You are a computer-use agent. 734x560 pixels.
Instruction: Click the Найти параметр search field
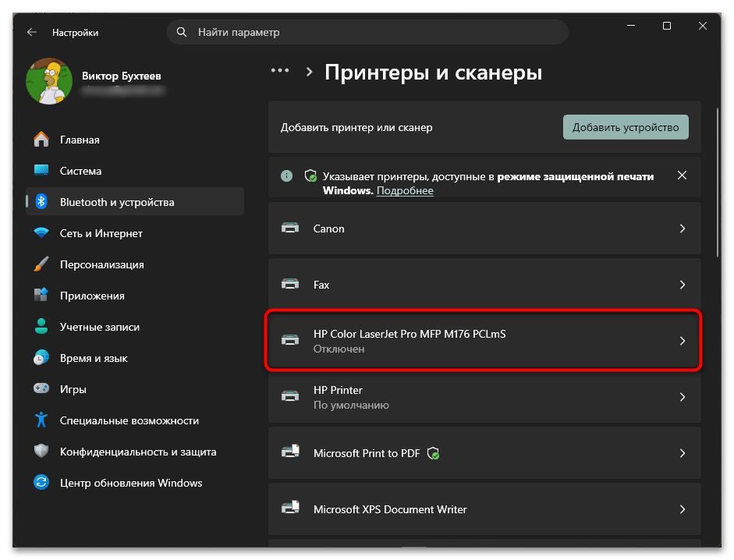(x=367, y=32)
